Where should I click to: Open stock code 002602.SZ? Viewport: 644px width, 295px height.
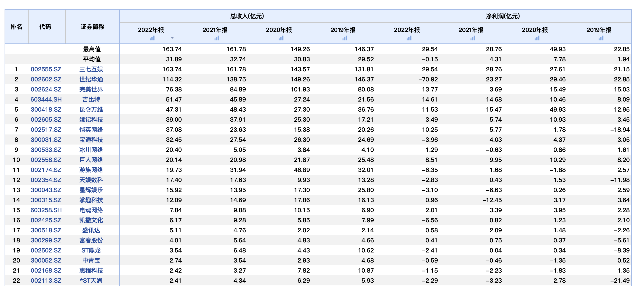pos(46,79)
